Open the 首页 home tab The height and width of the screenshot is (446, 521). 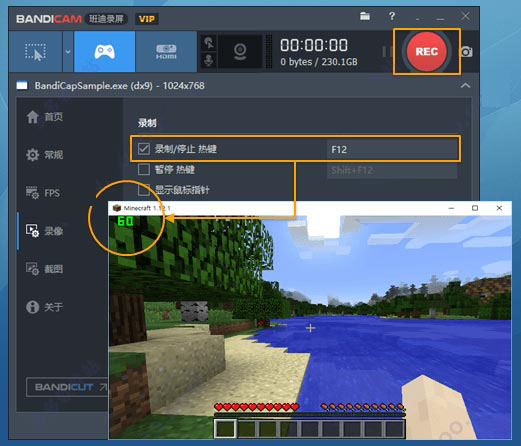pos(44,117)
